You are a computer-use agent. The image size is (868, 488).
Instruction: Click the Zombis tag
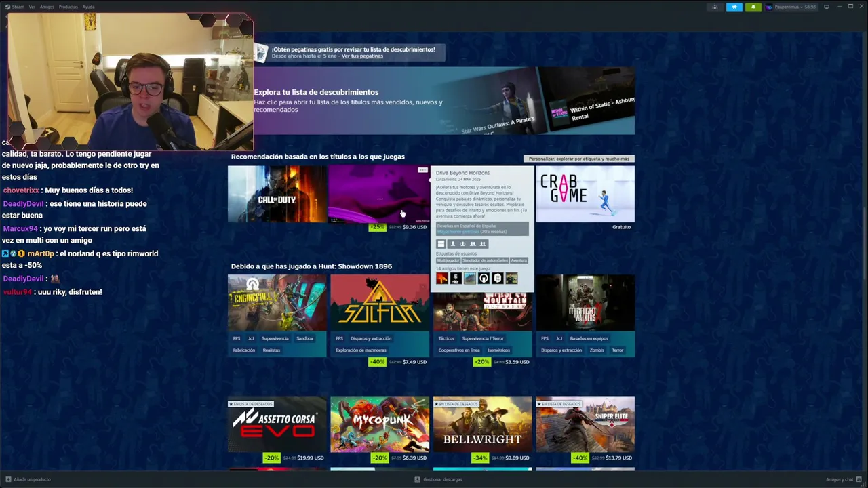(597, 350)
